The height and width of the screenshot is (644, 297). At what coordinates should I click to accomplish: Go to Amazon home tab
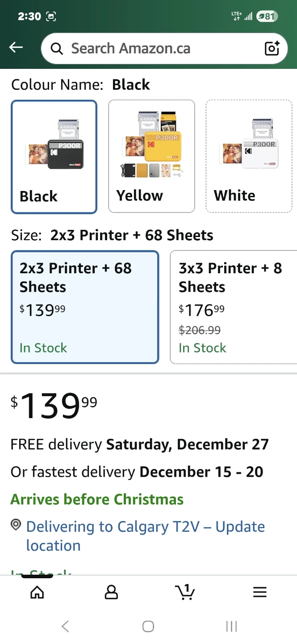click(37, 593)
